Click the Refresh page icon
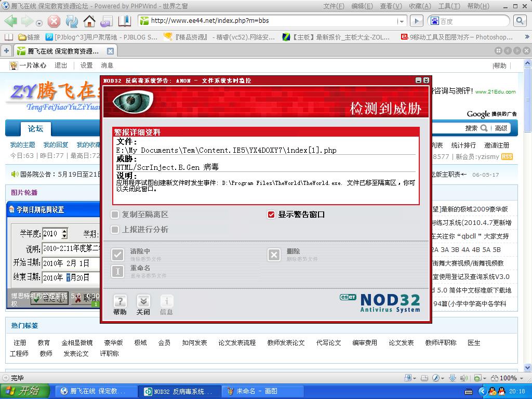 (72, 21)
